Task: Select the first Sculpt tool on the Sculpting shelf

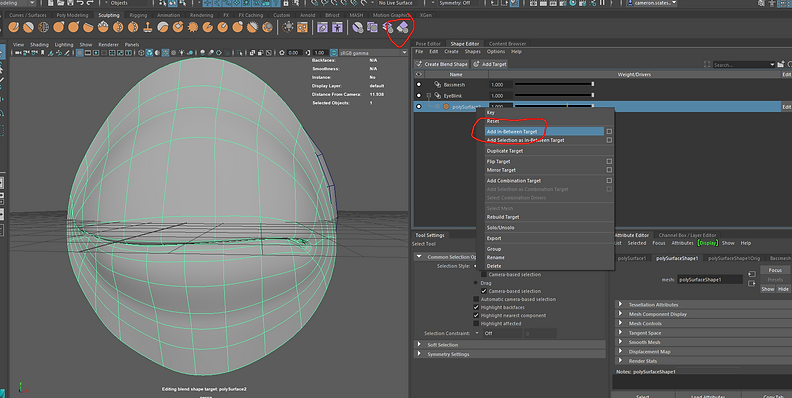Action: pos(14,27)
